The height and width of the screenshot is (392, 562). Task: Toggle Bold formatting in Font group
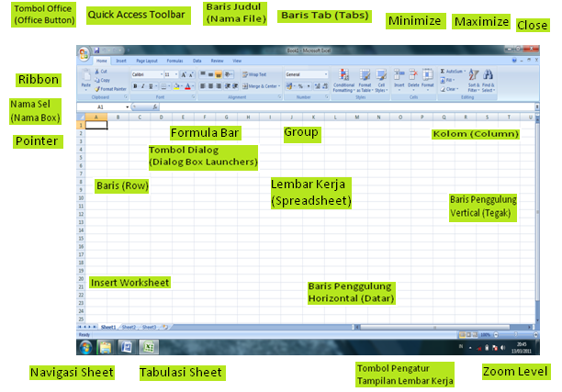tap(135, 86)
